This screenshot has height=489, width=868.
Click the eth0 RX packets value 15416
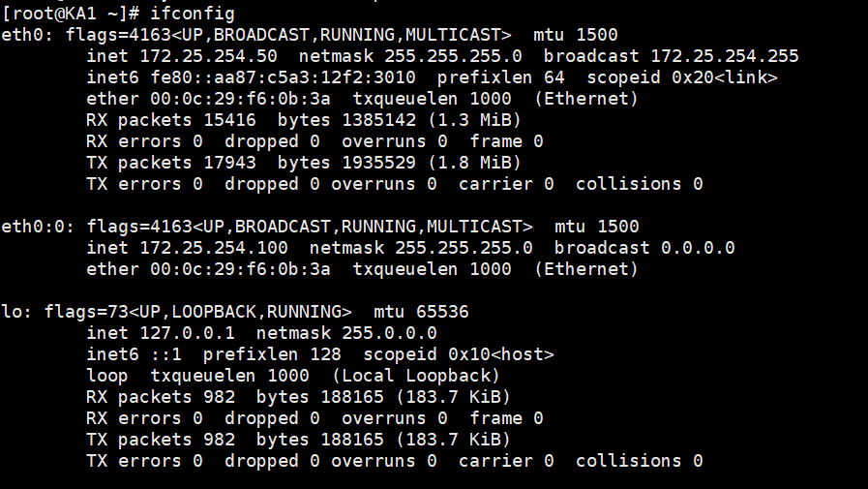click(229, 120)
